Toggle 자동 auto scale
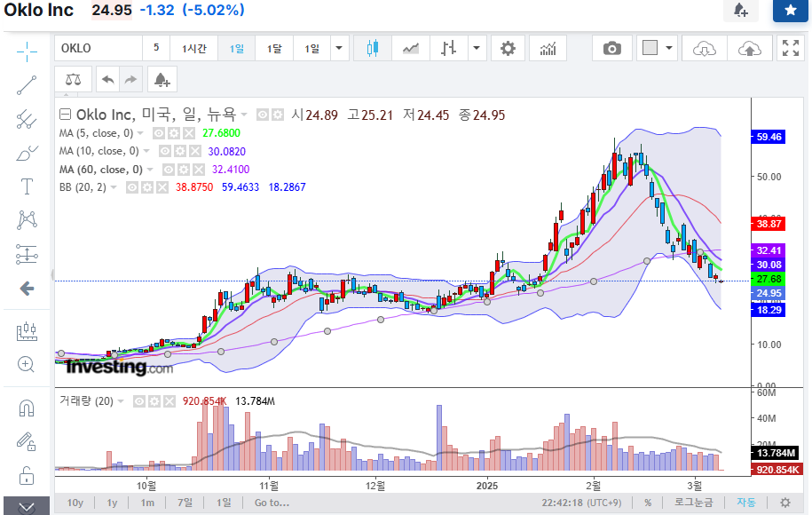812x515 pixels. point(746,502)
